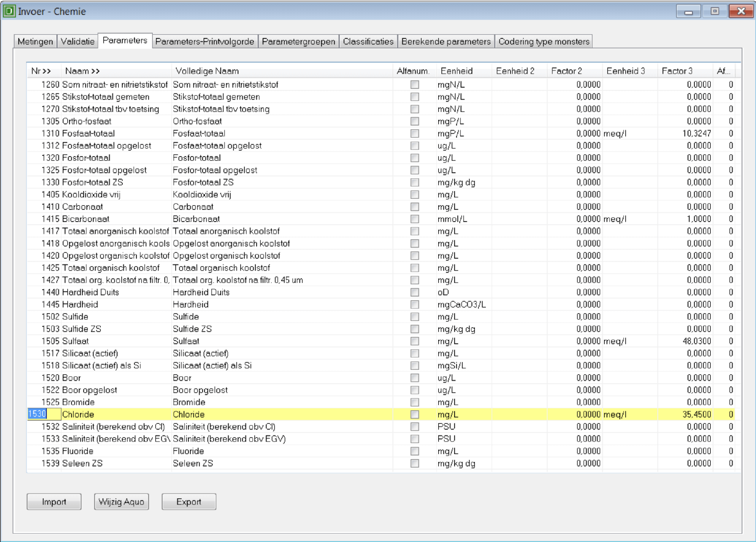Select row 1265 Stikstof-totaal gemeten
The height and width of the screenshot is (542, 756).
tap(381, 97)
